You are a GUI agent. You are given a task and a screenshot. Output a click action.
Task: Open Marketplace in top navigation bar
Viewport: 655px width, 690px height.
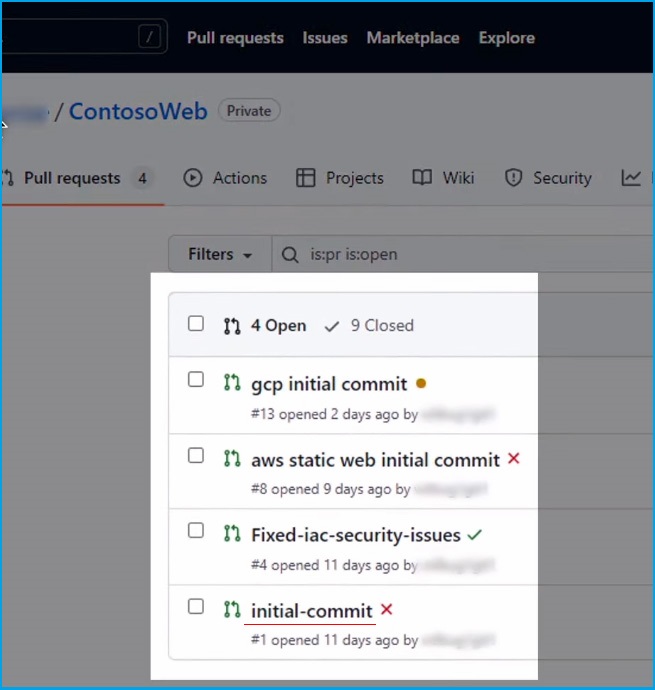(x=413, y=38)
